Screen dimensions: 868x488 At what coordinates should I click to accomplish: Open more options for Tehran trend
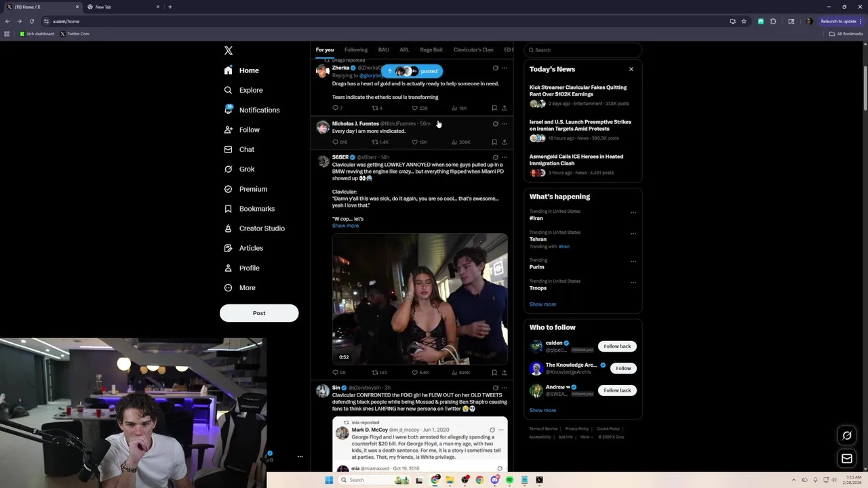coord(633,233)
